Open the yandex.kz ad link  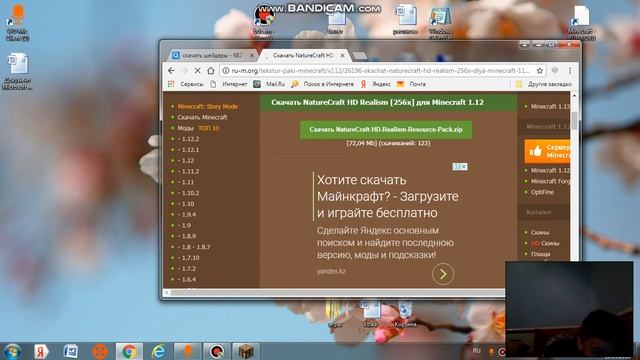coord(331,271)
